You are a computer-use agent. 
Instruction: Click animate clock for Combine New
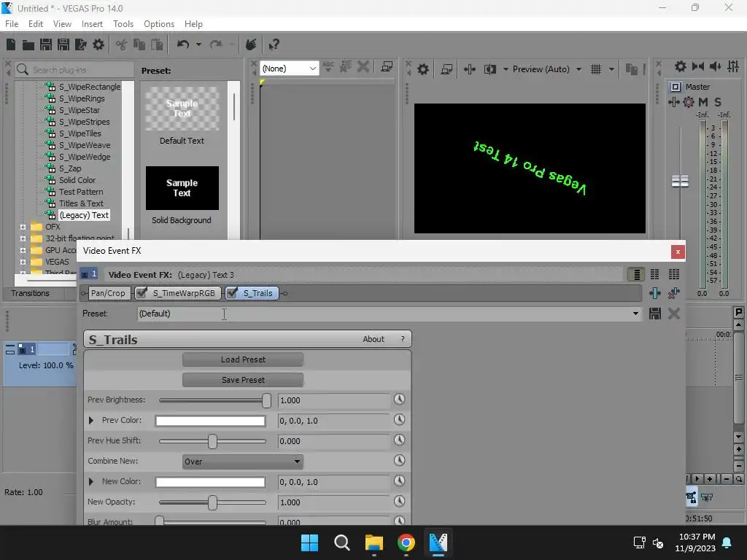pos(399,461)
